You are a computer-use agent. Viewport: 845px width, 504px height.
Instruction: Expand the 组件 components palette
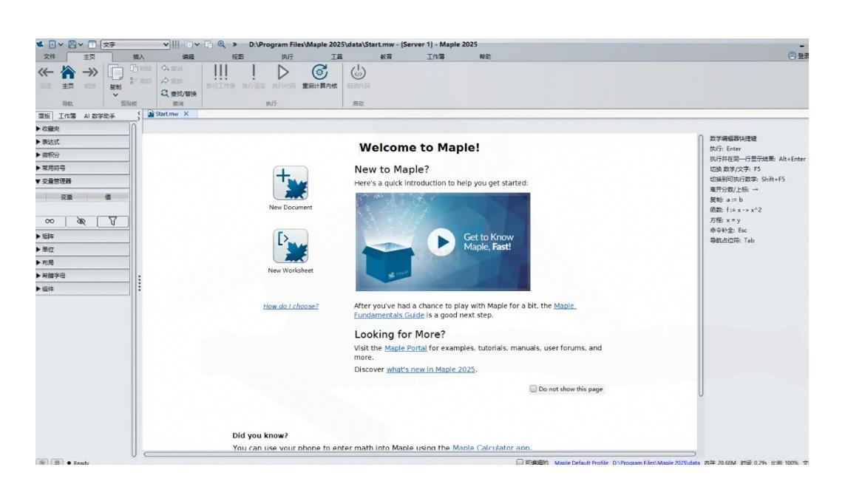[x=83, y=289]
